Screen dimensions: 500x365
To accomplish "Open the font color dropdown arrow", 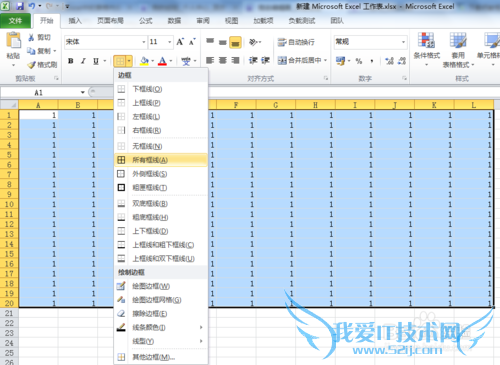I will [171, 61].
